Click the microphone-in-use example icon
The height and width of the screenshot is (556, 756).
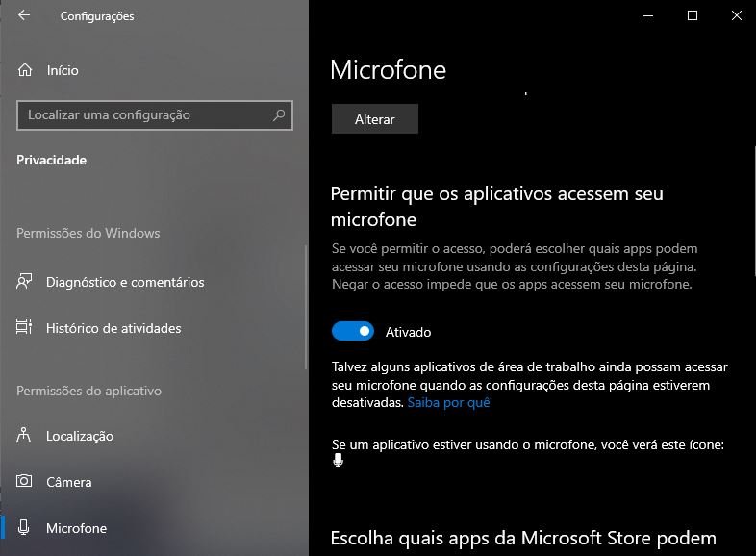tap(338, 461)
